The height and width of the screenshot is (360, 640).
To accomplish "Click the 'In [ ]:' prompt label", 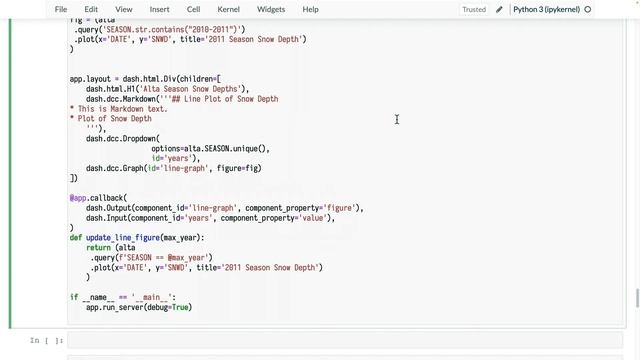I will 46,340.
